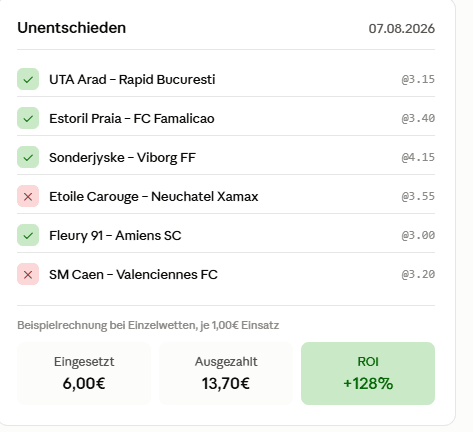Screen dimensions: 473x432
Task: Click red cross icon for SM Caen
Action: pyautogui.click(x=28, y=274)
